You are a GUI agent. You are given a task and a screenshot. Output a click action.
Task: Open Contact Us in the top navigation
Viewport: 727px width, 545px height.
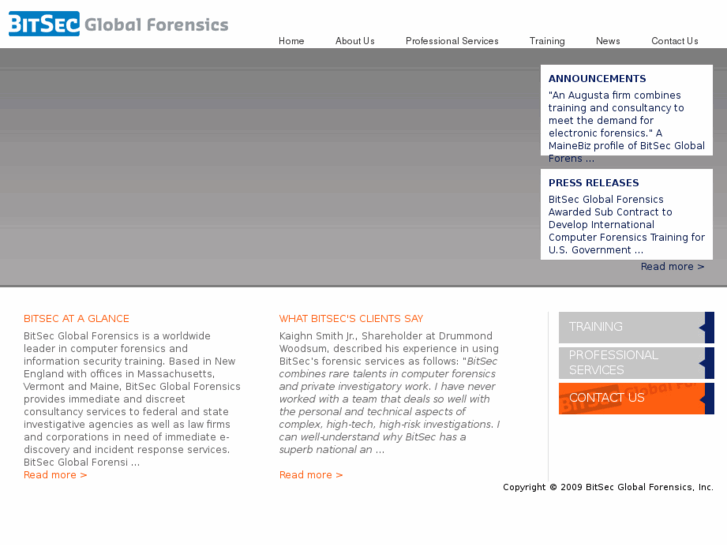pos(675,41)
